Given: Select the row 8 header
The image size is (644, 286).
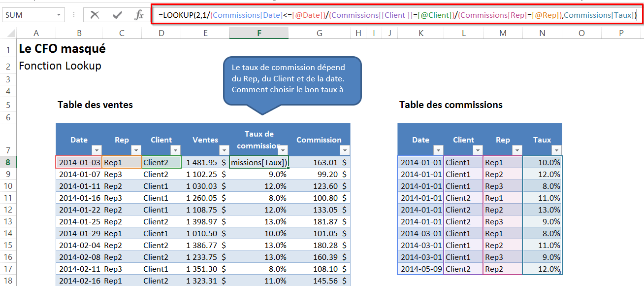Looking at the screenshot, I should point(9,162).
